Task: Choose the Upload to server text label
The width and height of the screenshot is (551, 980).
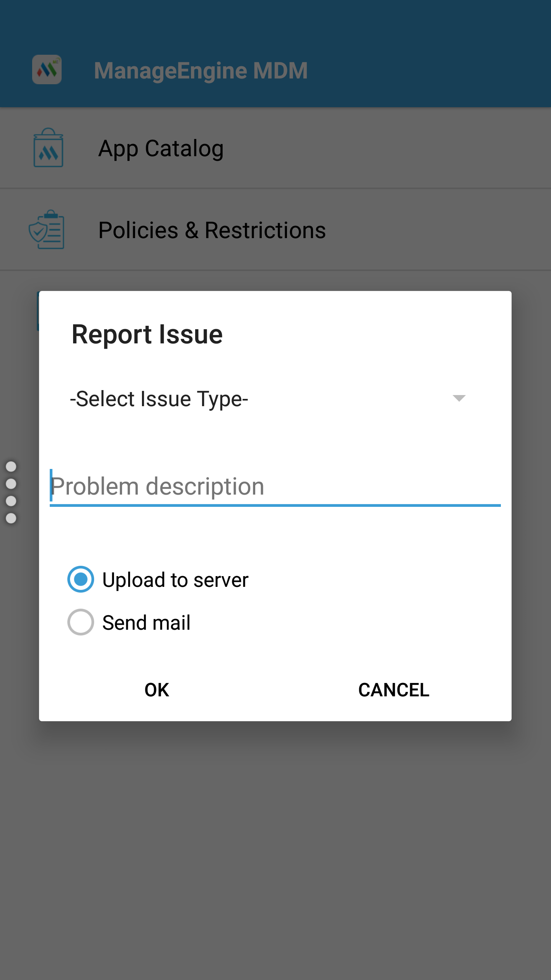Action: pos(176,580)
